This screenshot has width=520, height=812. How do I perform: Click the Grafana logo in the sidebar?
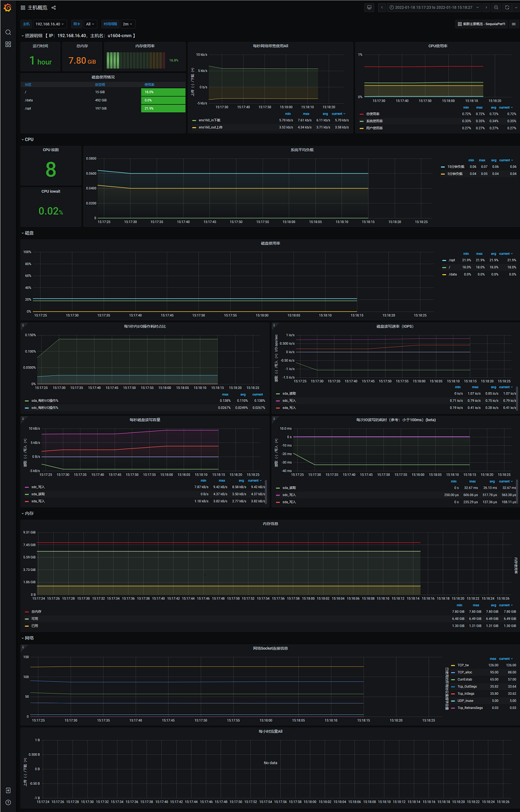click(8, 8)
